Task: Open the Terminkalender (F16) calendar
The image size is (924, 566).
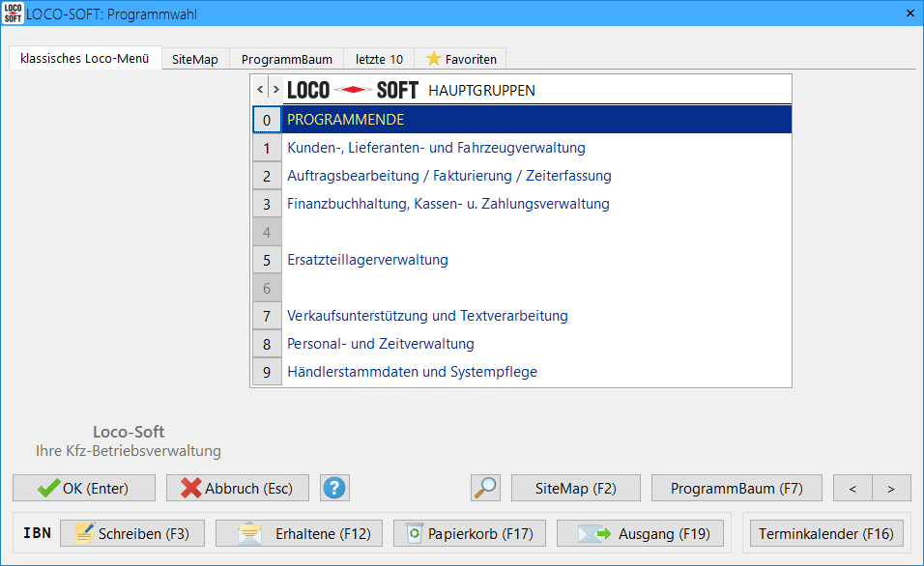Action: click(x=825, y=533)
